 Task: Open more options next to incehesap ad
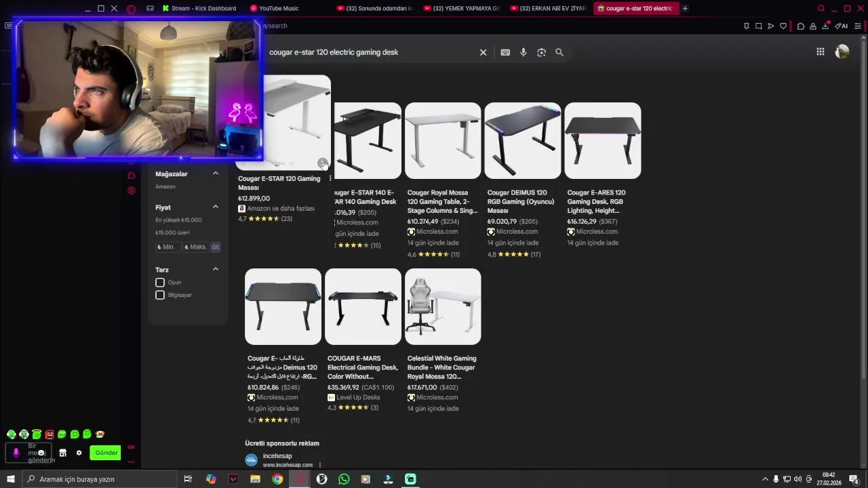click(319, 465)
